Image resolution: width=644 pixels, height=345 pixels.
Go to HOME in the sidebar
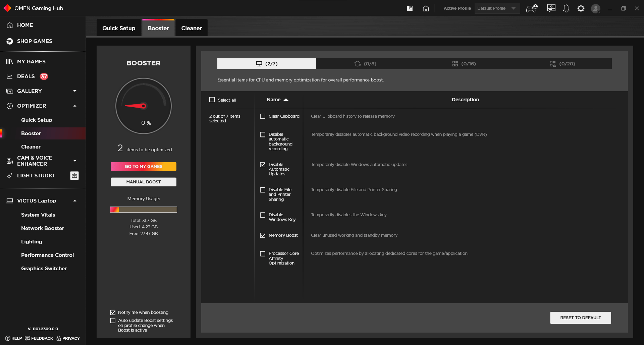click(25, 25)
